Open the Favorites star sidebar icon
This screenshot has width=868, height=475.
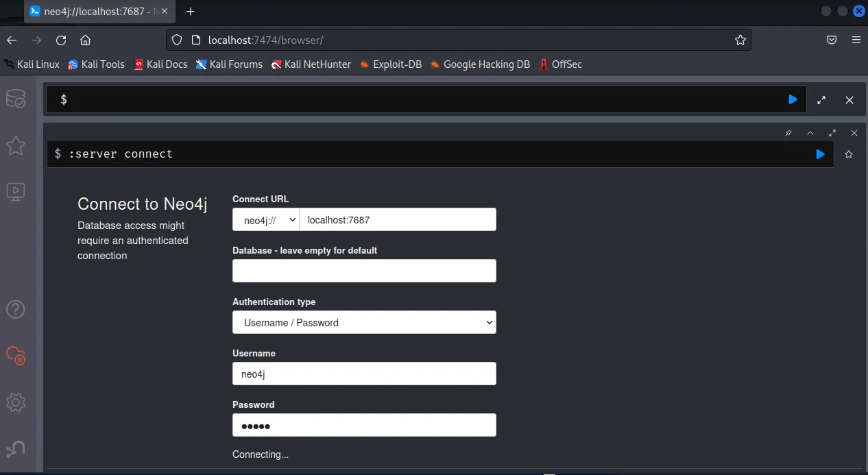coord(16,145)
